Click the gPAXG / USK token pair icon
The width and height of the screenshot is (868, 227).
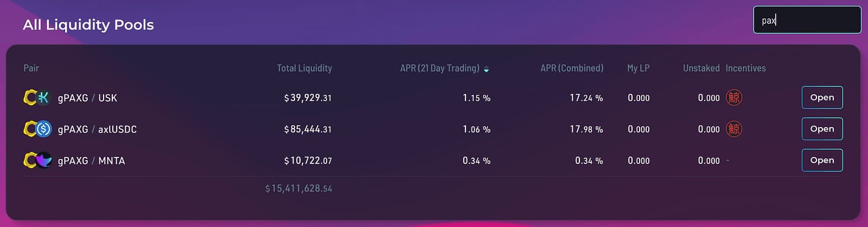pos(37,98)
